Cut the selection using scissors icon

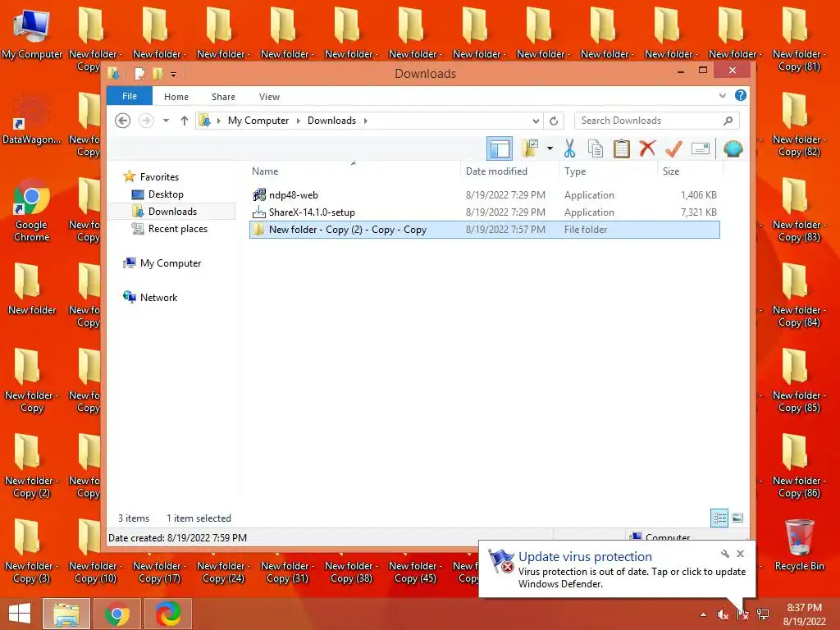tap(569, 148)
